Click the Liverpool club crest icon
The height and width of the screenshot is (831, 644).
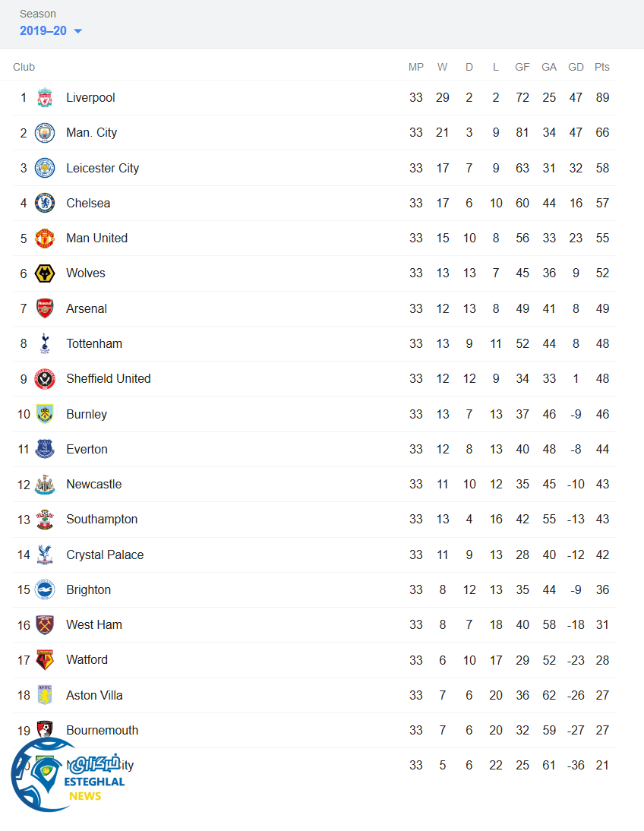coord(45,98)
